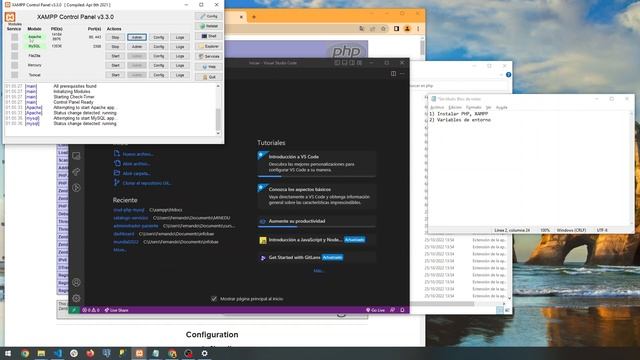
Task: Open Logs for MySQL row
Action: pos(180,47)
